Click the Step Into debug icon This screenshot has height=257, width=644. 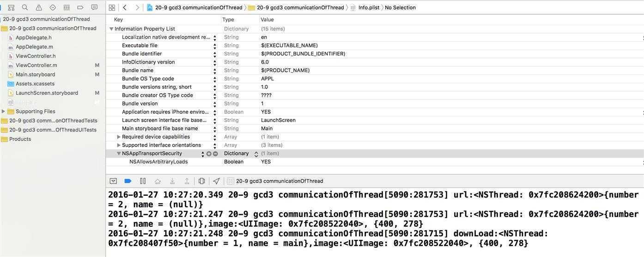(x=172, y=181)
